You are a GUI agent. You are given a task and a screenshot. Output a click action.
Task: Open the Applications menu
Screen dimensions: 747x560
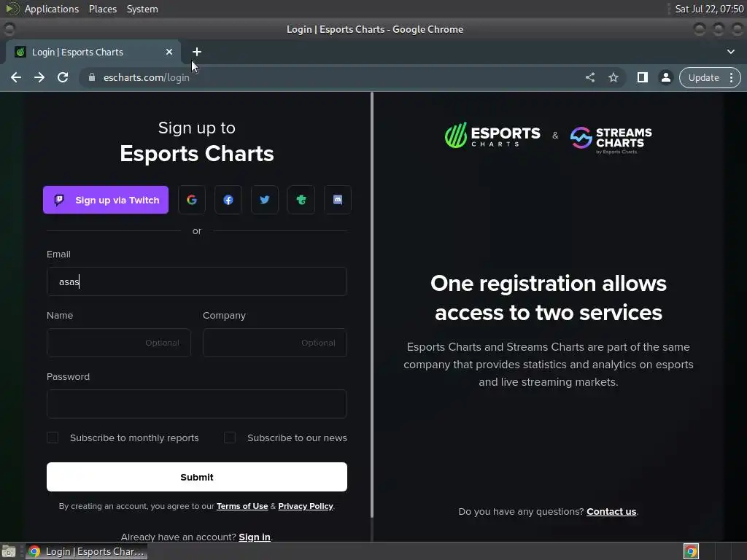coord(52,9)
